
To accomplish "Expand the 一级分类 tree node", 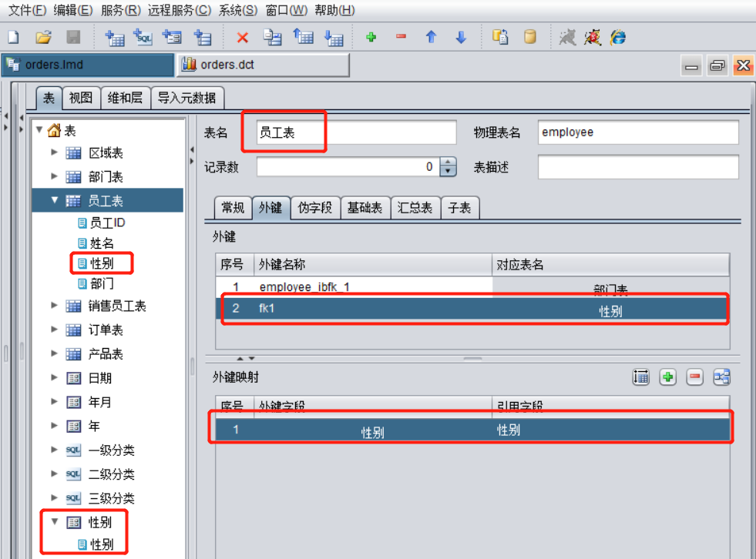I will click(54, 450).
